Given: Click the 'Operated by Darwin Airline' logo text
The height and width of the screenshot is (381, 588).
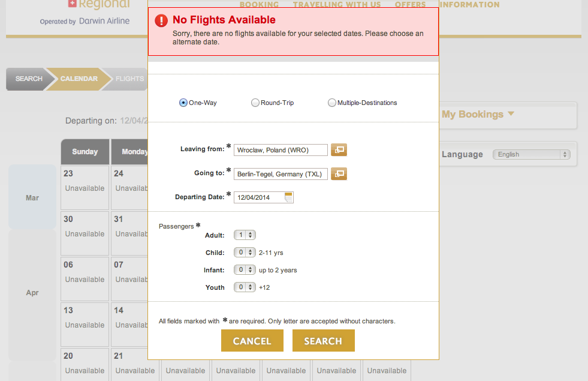Looking at the screenshot, I should coord(85,21).
